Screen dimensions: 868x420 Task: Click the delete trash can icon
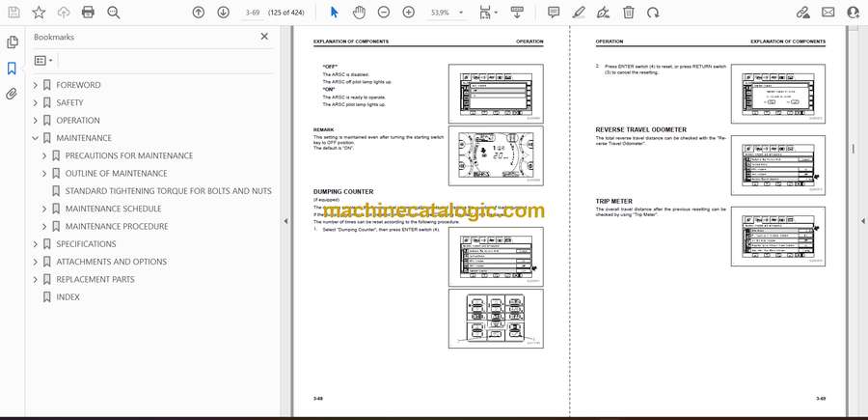(x=628, y=13)
